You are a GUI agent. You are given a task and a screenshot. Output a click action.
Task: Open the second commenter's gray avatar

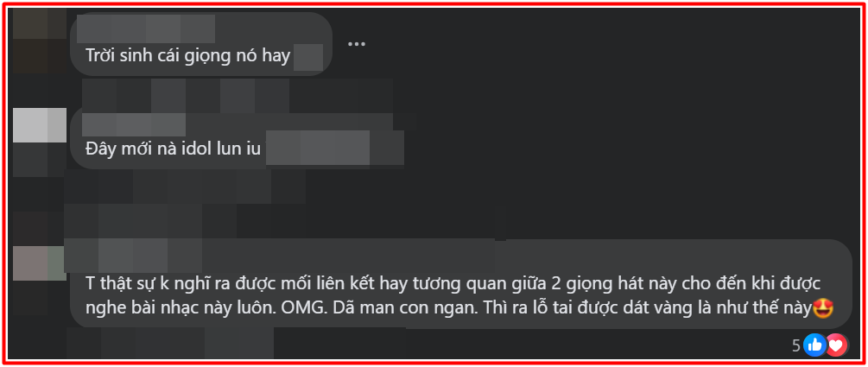[x=40, y=125]
